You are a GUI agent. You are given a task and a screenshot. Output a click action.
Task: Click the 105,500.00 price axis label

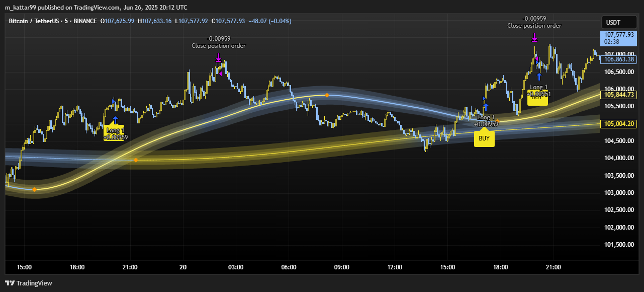click(x=619, y=106)
